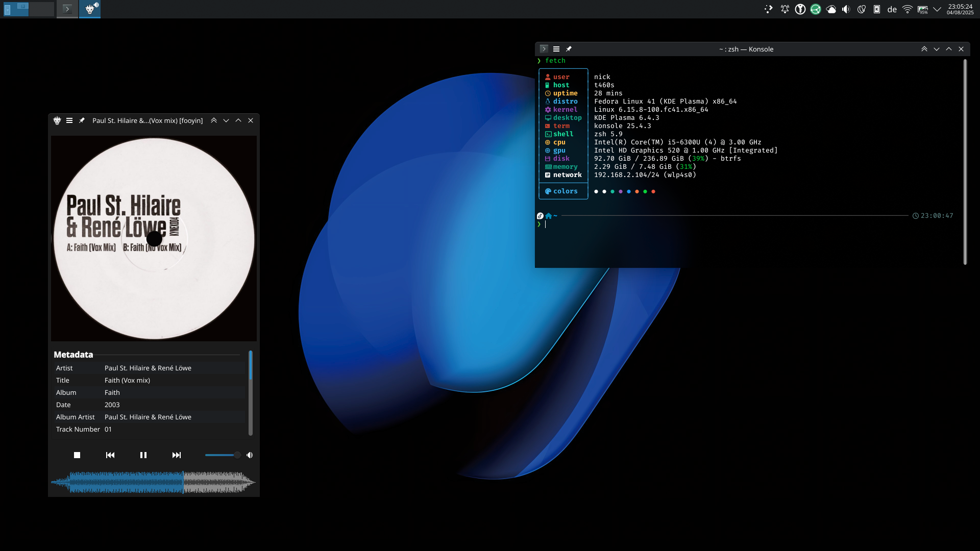
Task: Pin Konsole window on all desktops
Action: tap(569, 49)
